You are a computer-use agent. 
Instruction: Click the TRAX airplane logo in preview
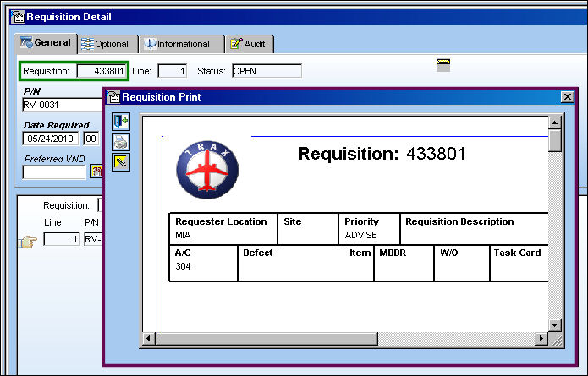[207, 170]
